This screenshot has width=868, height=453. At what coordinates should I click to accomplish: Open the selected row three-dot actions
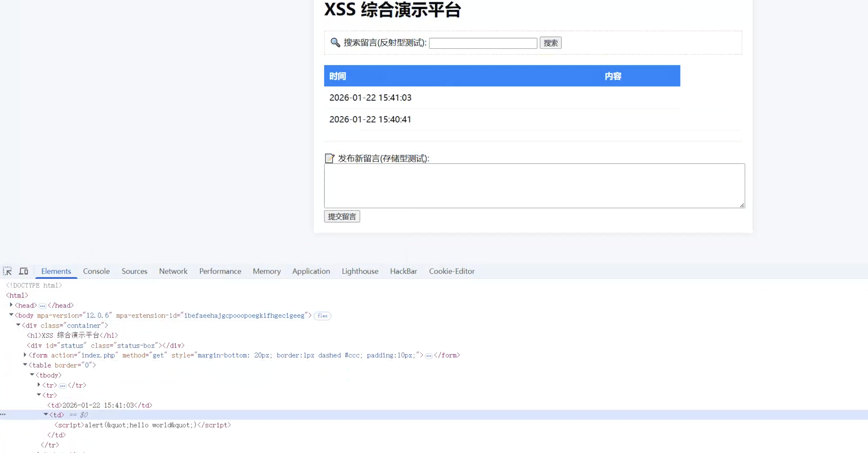click(3, 415)
